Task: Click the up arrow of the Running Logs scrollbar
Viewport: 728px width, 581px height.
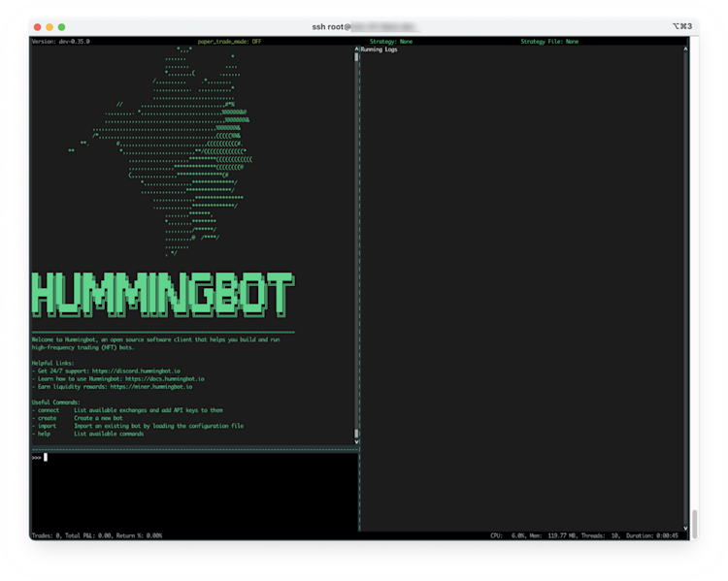Action: tap(685, 48)
